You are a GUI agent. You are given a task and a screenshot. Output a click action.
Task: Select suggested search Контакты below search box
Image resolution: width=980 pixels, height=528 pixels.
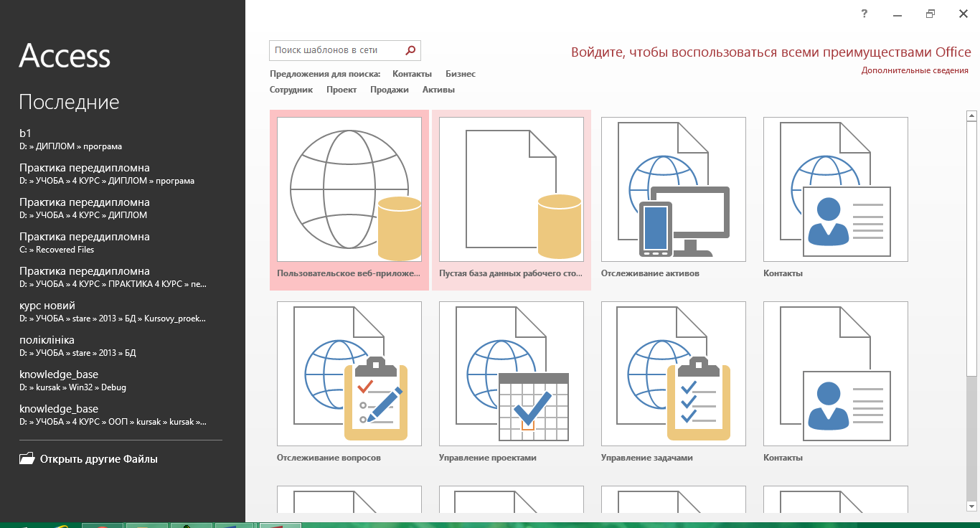point(412,74)
